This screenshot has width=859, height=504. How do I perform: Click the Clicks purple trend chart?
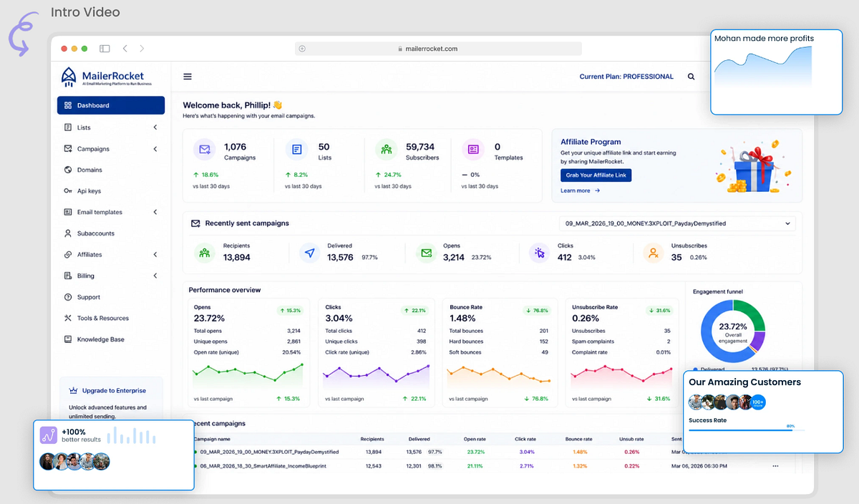[376, 375]
